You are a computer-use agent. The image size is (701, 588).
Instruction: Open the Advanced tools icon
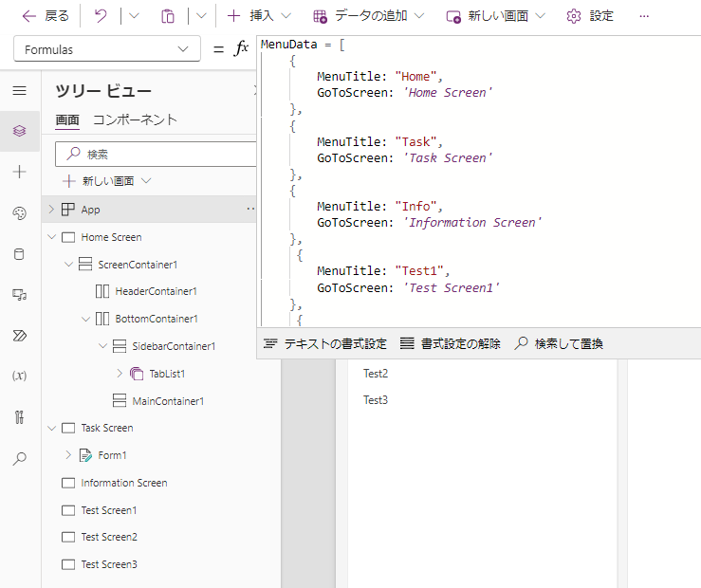click(x=19, y=417)
